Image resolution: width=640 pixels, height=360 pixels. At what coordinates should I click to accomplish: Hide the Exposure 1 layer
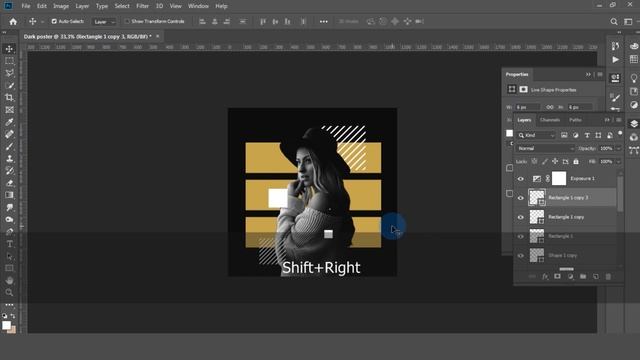coord(520,179)
